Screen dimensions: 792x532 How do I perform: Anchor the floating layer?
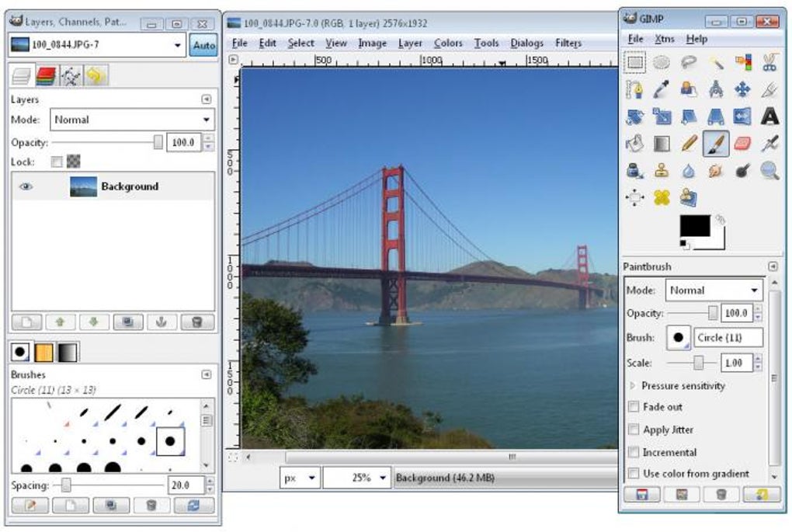coord(162,322)
